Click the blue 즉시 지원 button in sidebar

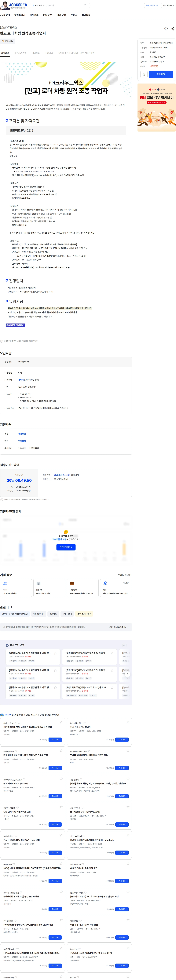pos(161,74)
